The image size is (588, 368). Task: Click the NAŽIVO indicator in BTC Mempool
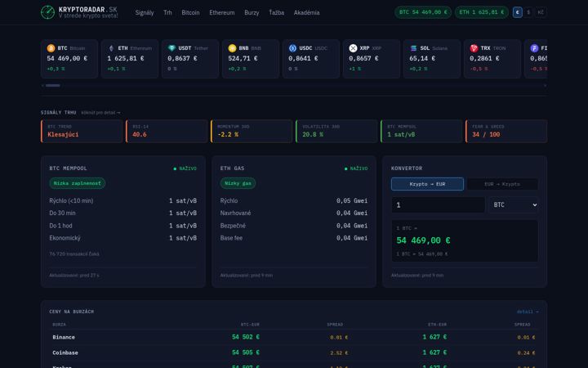pyautogui.click(x=185, y=168)
